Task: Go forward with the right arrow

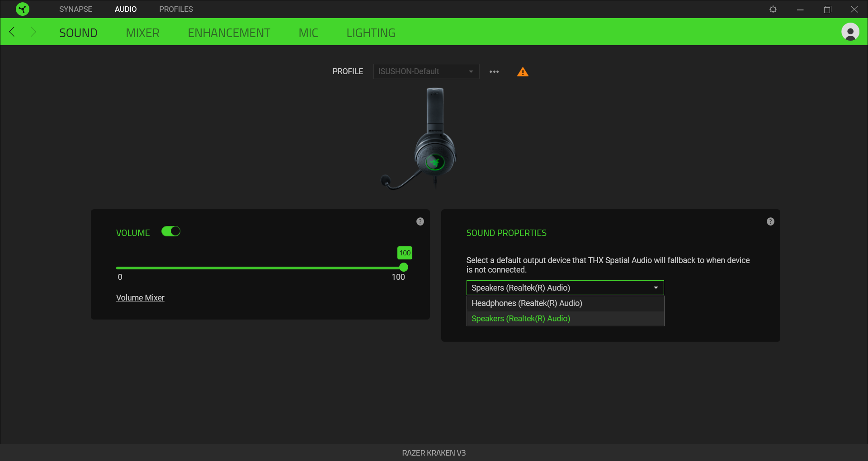Action: [33, 32]
